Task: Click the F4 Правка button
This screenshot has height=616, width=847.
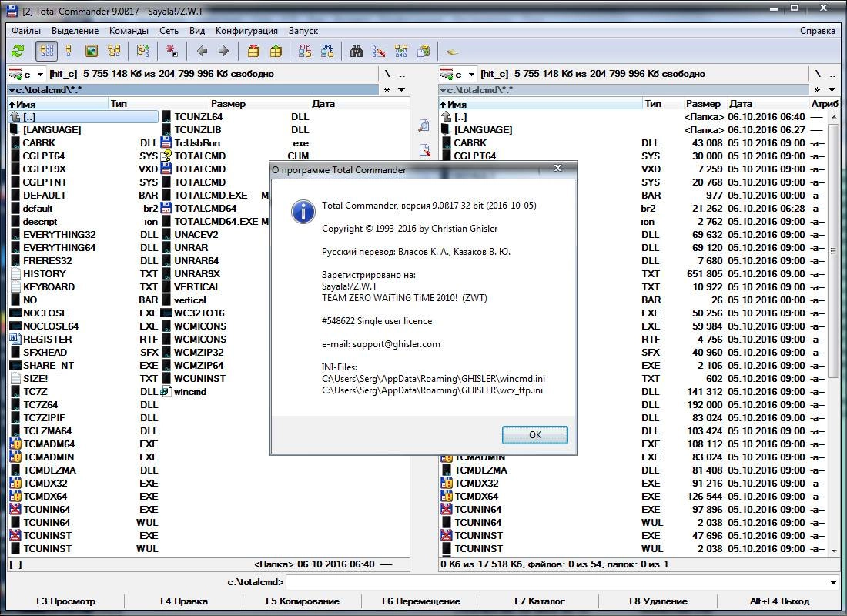Action: [x=184, y=601]
